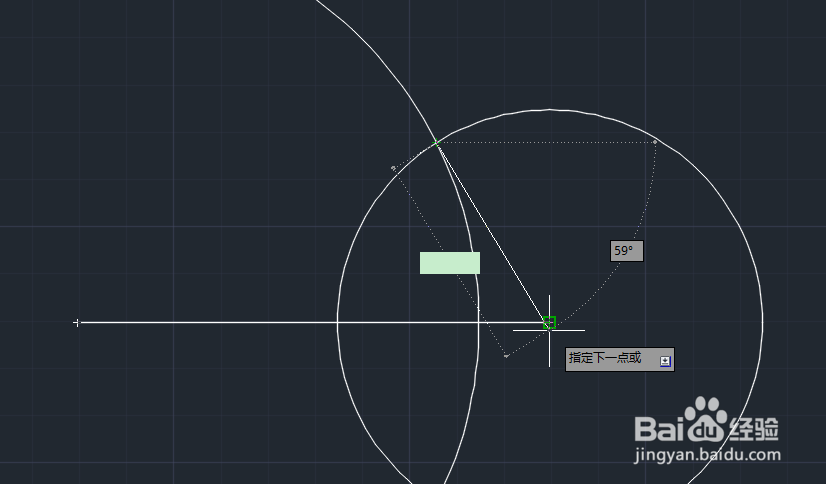826x484 pixels.
Task: Click the green square endpoint snap marker
Action: (x=549, y=322)
